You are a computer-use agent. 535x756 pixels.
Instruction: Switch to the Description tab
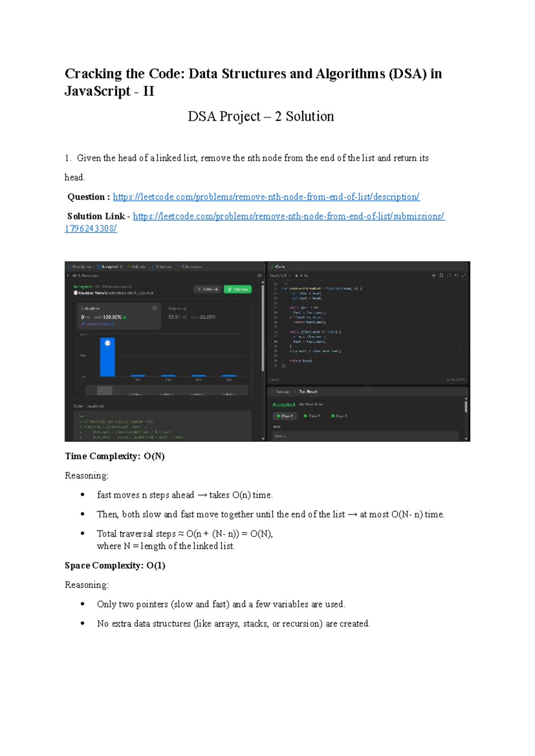(x=81, y=267)
